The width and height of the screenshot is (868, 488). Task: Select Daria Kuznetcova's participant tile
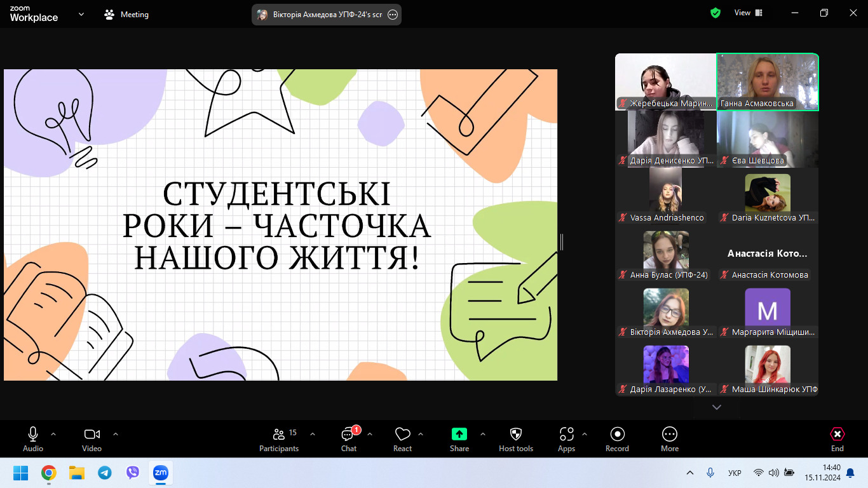[768, 196]
